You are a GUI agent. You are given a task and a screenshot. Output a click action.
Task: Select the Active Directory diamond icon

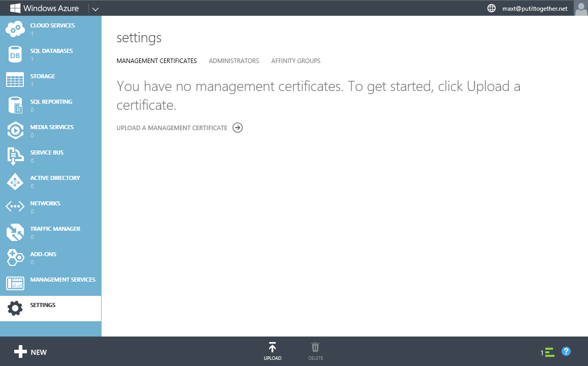tap(15, 181)
